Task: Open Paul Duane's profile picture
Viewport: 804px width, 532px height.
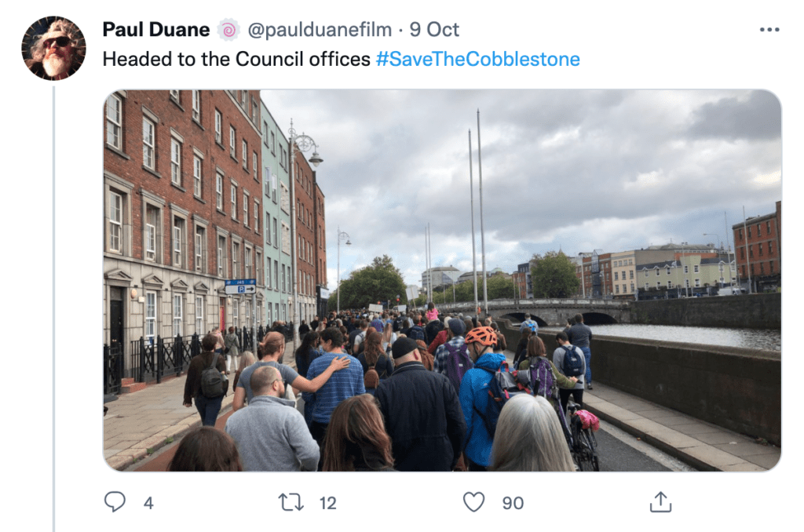Action: pyautogui.click(x=53, y=48)
